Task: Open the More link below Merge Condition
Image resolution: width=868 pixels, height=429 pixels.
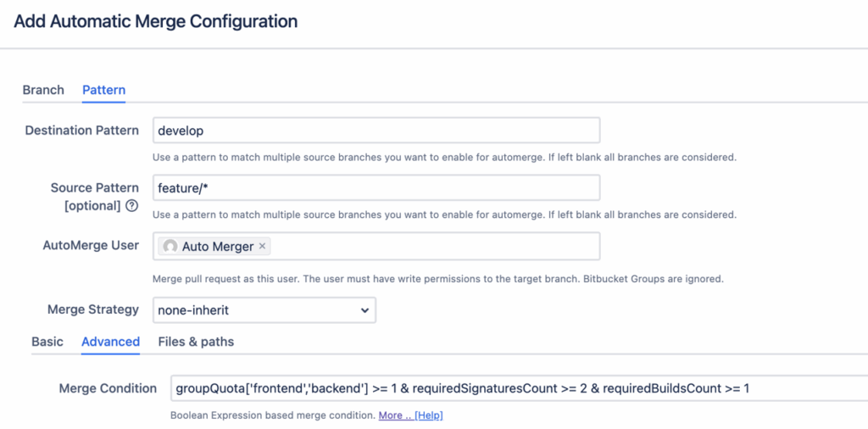Action: click(x=394, y=415)
